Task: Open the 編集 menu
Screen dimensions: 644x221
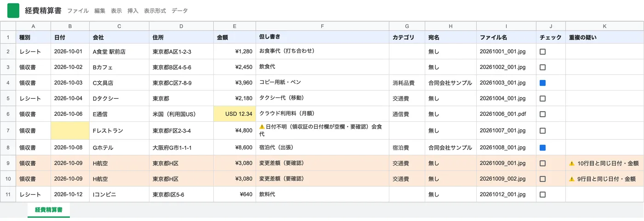Action: tap(100, 11)
